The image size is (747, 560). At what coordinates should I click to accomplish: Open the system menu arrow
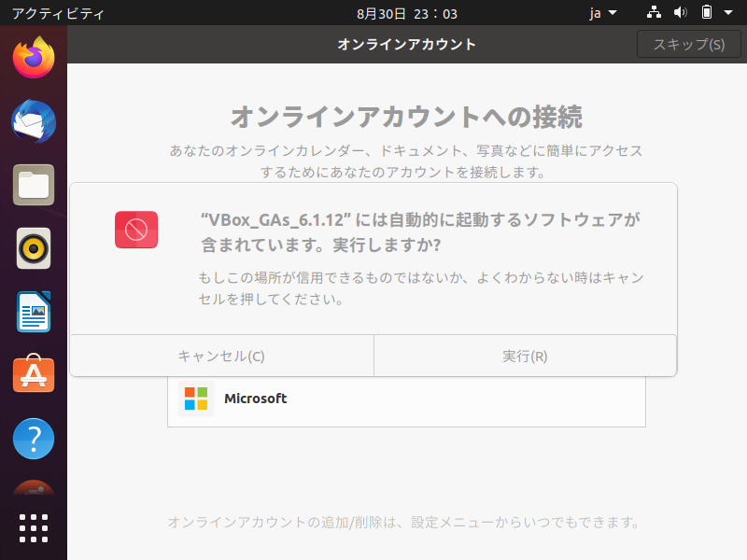[728, 13]
